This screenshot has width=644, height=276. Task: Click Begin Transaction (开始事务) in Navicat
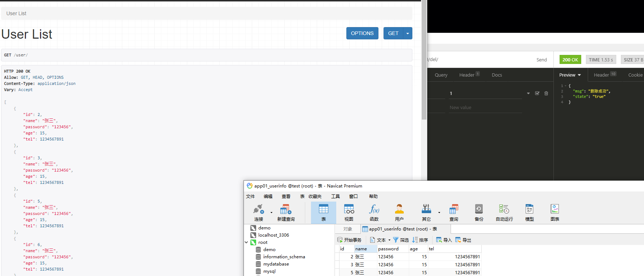pyautogui.click(x=349, y=240)
